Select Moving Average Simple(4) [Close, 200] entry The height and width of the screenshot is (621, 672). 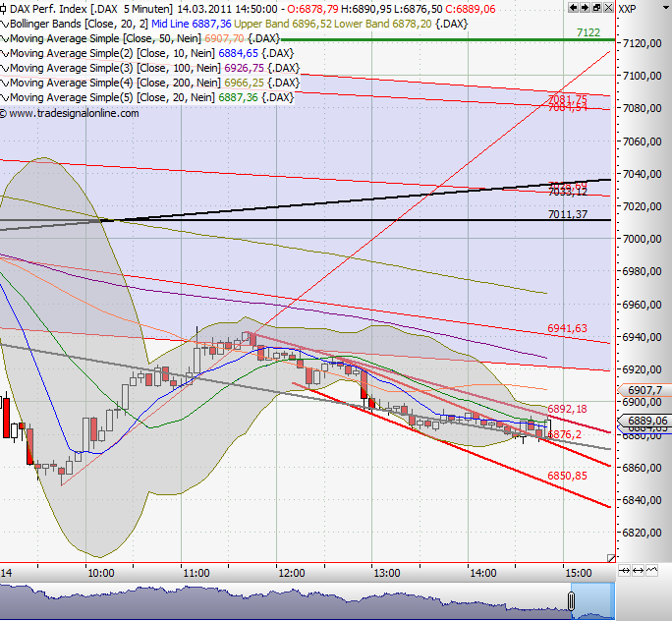pos(115,83)
